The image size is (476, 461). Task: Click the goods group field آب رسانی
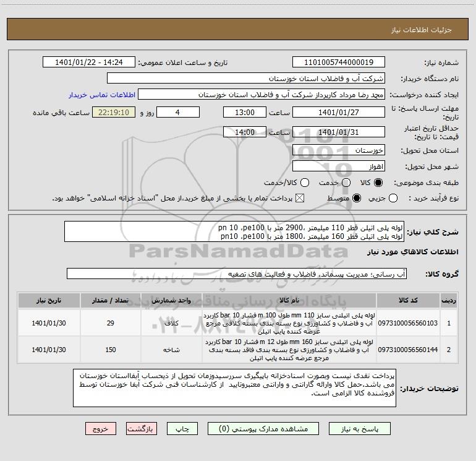(237, 274)
